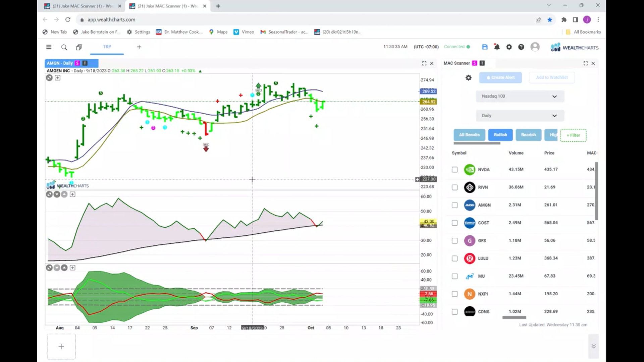Open the Daily timeframe dropdown

click(x=520, y=116)
